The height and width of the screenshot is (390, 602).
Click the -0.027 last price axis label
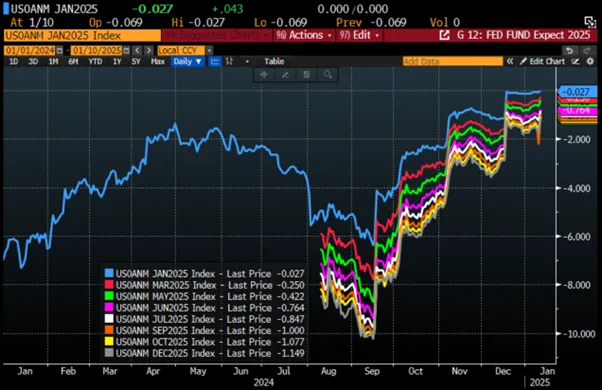(578, 92)
